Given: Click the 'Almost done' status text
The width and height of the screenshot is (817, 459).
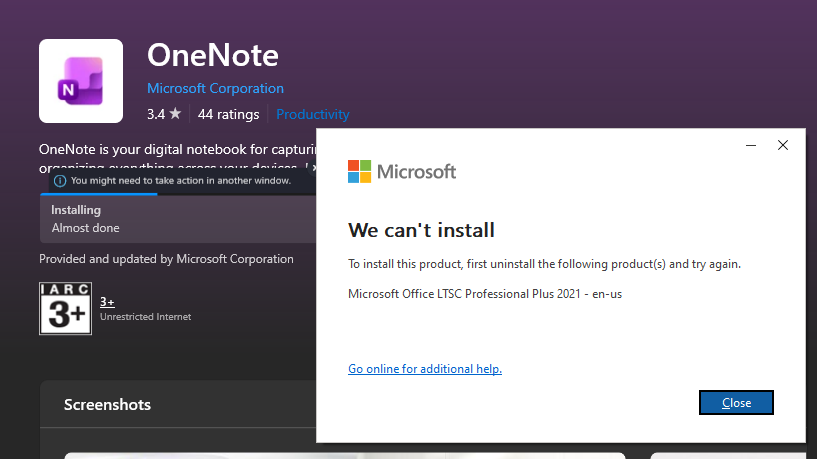Looking at the screenshot, I should click(x=85, y=228).
